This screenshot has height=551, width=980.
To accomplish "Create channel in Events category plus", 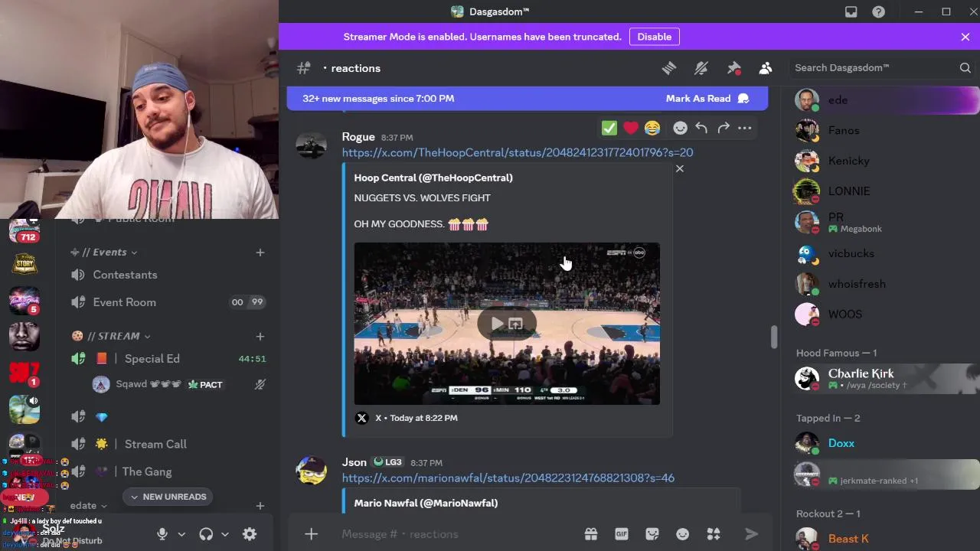I will tap(260, 252).
